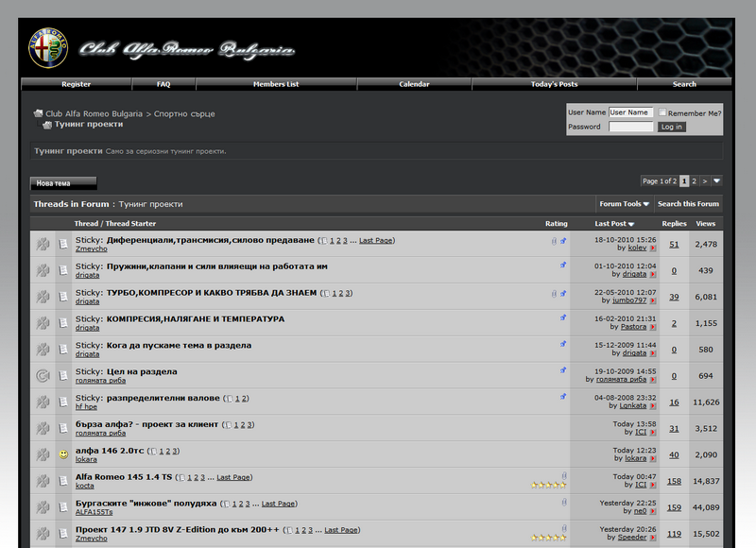Open Last Page of Диференциали thread

pos(375,241)
